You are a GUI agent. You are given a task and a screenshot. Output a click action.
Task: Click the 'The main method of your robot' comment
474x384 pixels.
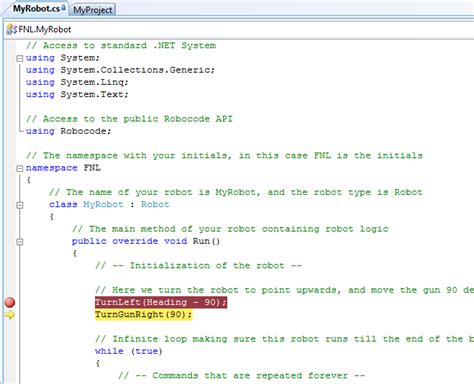coord(230,229)
